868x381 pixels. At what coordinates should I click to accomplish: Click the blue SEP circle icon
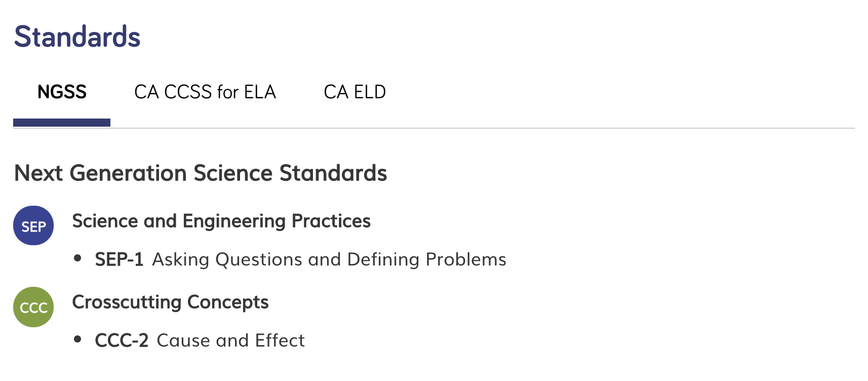33,226
